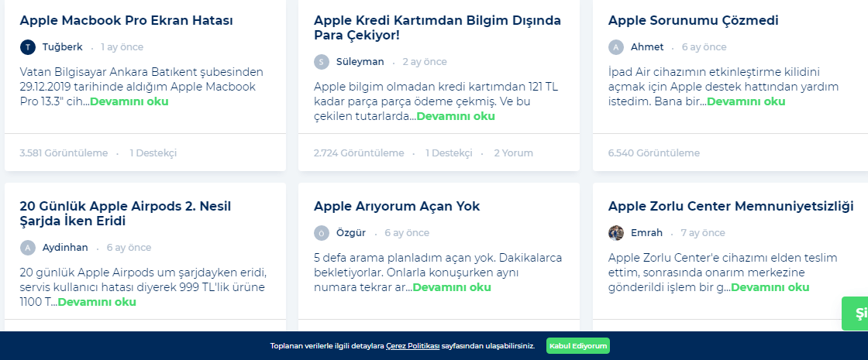Screen dimensions: 868x360
Task: Click '2 ay önce' timestamp
Action: click(425, 62)
